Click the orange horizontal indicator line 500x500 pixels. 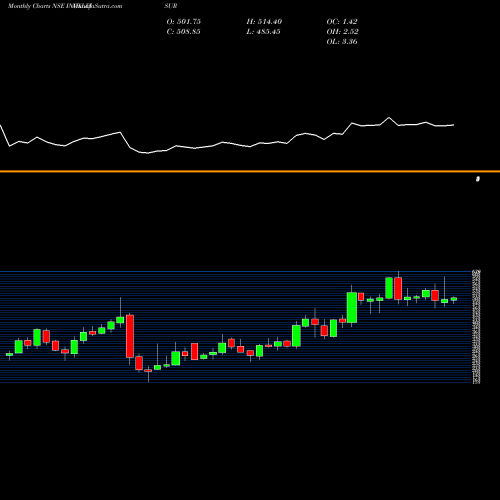coord(250,171)
